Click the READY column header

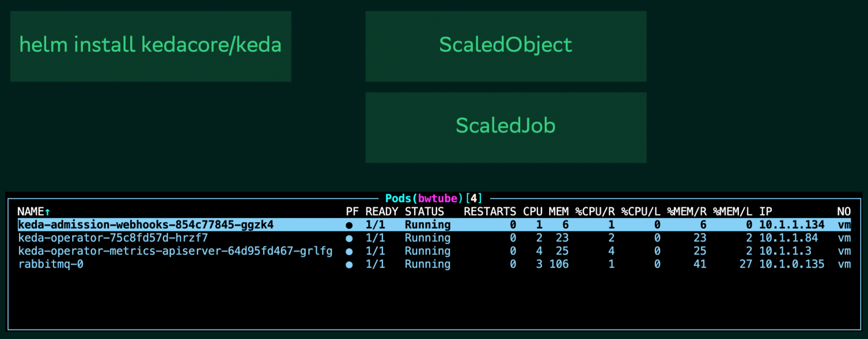382,212
